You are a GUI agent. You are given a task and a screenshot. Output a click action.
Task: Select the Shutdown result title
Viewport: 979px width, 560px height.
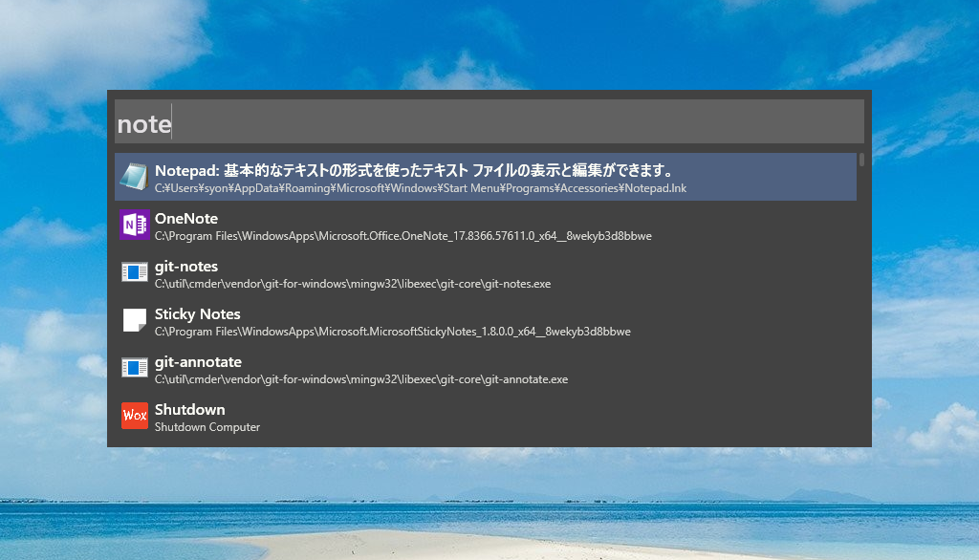190,410
